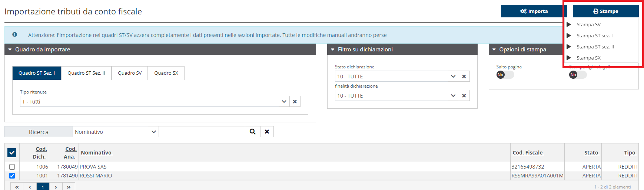This screenshot has width=644, height=190.
Task: Collapse the Quadro da importare panel
Action: pyautogui.click(x=10, y=50)
